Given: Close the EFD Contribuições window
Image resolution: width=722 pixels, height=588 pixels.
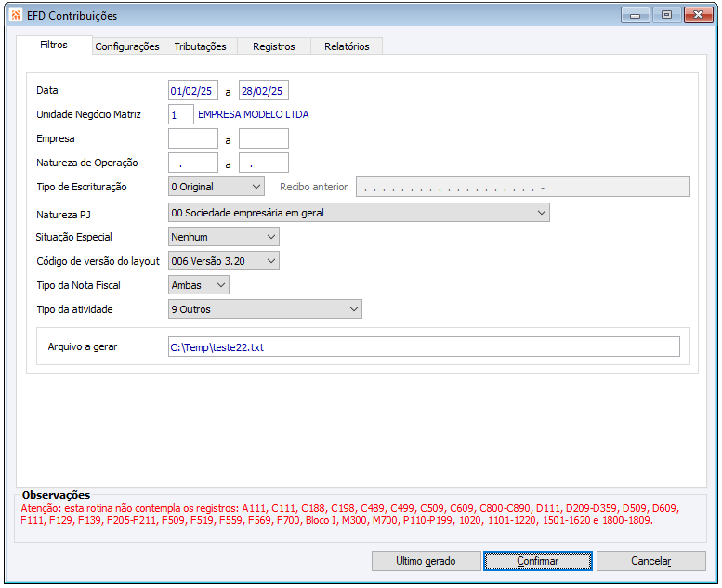Looking at the screenshot, I should 698,15.
